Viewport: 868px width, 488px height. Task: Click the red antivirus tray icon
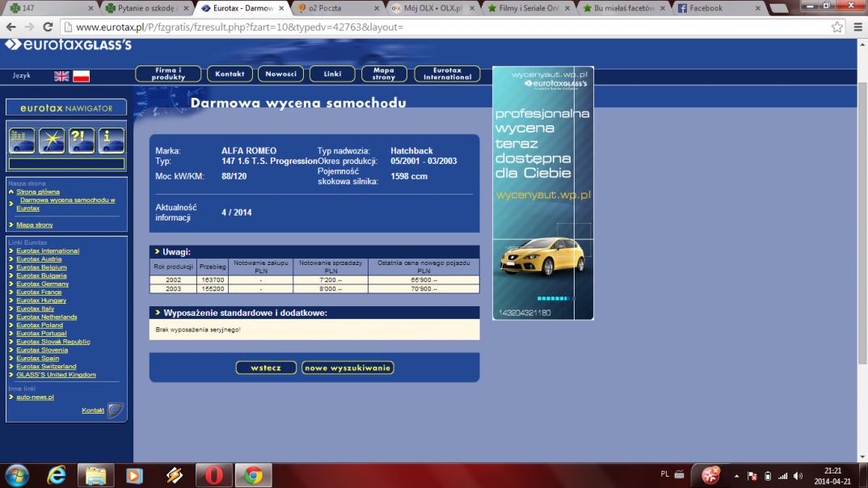tap(710, 475)
